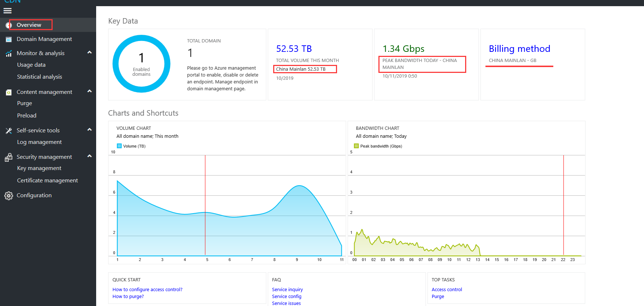Click the Self-service tools wrench icon
644x306 pixels.
pos(9,131)
